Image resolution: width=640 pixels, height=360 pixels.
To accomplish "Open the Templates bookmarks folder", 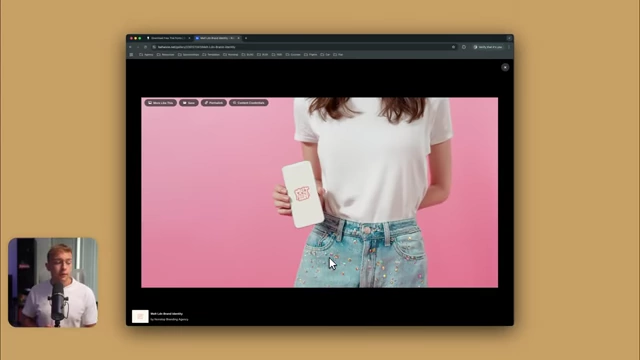I will tap(211, 54).
